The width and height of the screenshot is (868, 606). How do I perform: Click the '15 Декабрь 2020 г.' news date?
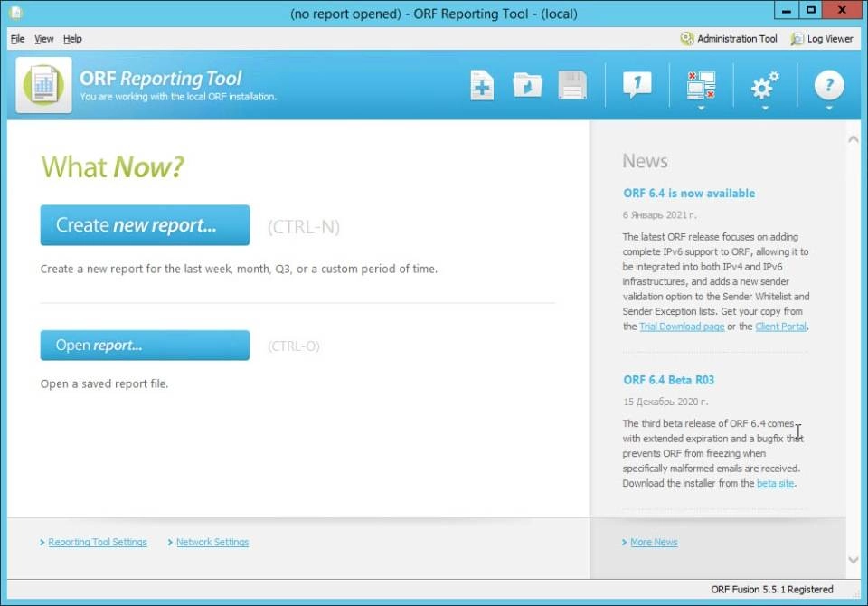(665, 402)
